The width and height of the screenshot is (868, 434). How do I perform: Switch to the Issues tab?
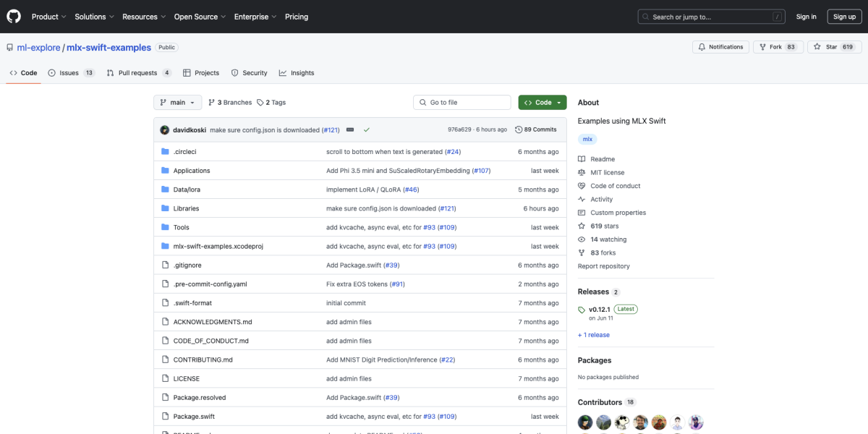[71, 73]
